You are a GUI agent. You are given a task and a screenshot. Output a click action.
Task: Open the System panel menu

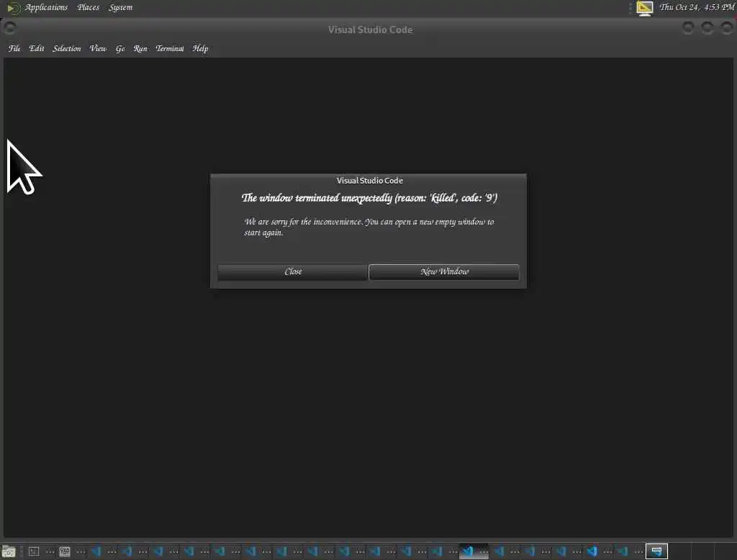120,7
